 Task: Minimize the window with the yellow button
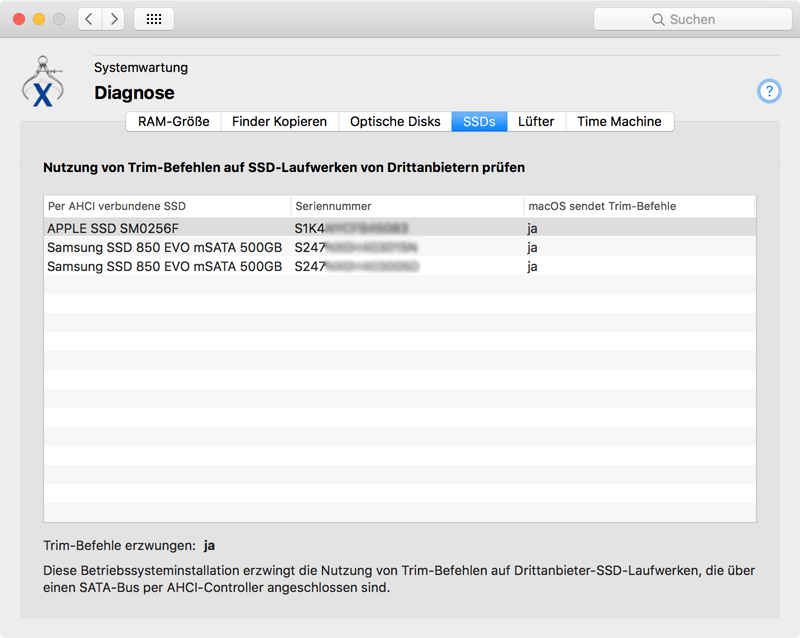point(39,19)
